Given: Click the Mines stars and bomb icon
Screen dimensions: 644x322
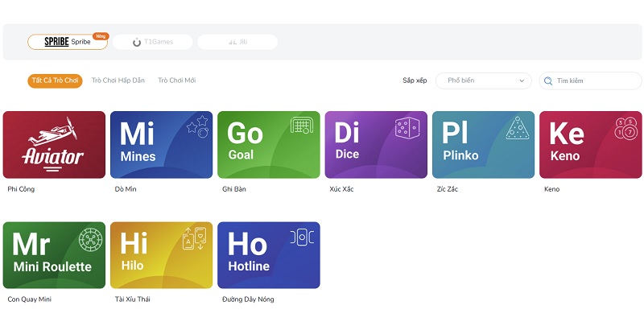Looking at the screenshot, I should (197, 126).
